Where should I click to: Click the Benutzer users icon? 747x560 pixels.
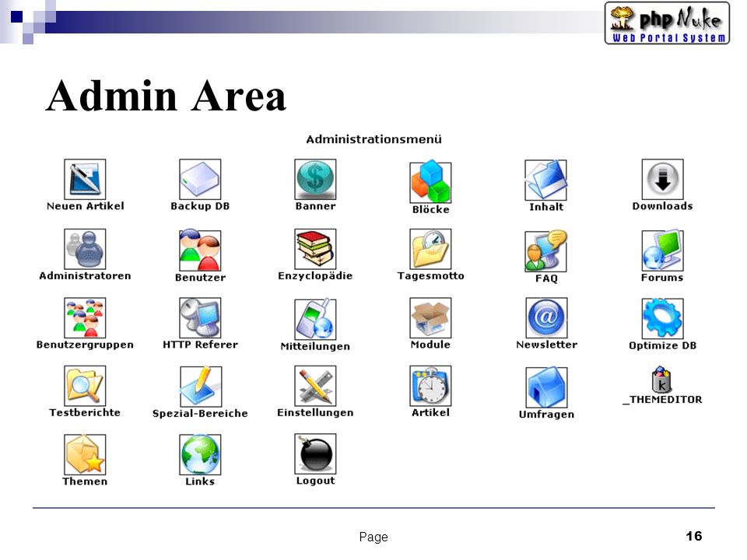point(200,250)
